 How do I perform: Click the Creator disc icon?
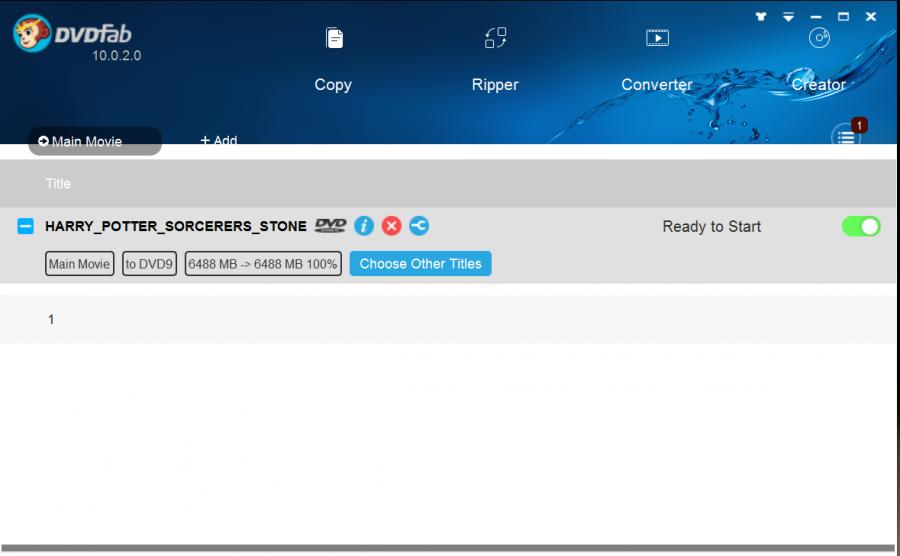(x=819, y=38)
